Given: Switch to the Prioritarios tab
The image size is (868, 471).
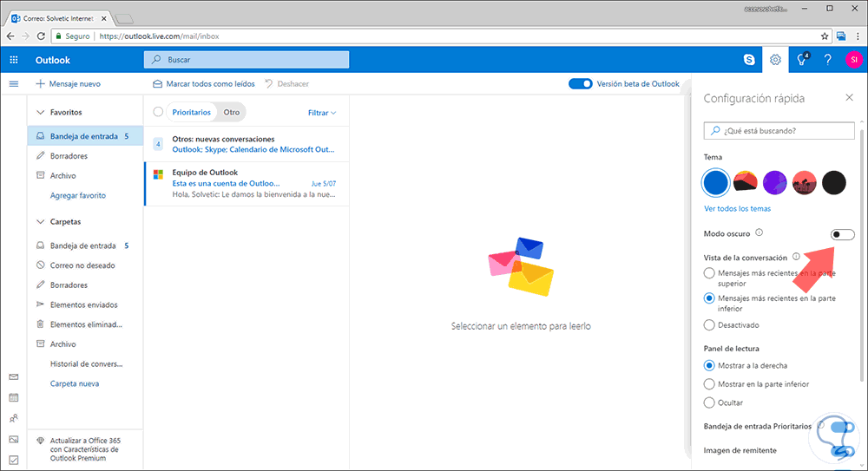Looking at the screenshot, I should (192, 113).
